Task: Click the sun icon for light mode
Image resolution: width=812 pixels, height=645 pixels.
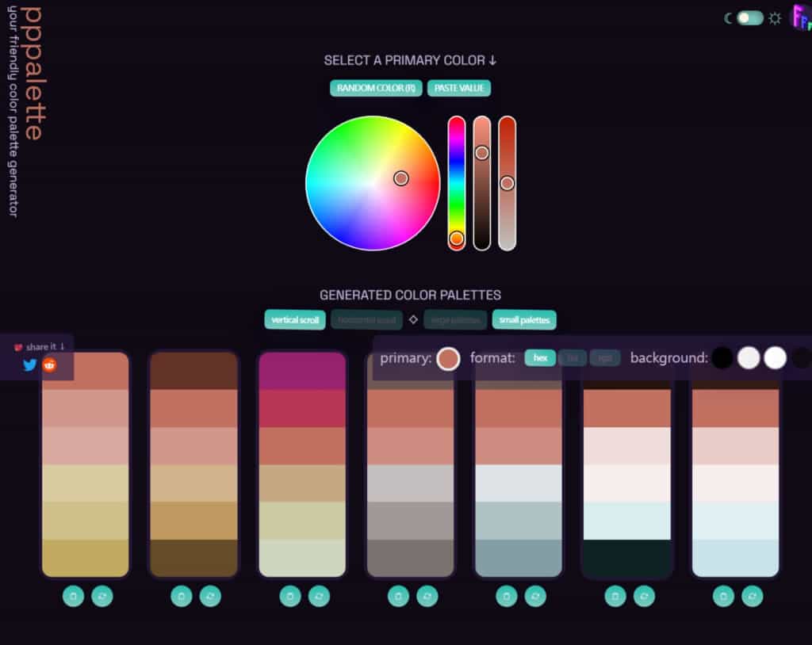Action: click(x=775, y=18)
